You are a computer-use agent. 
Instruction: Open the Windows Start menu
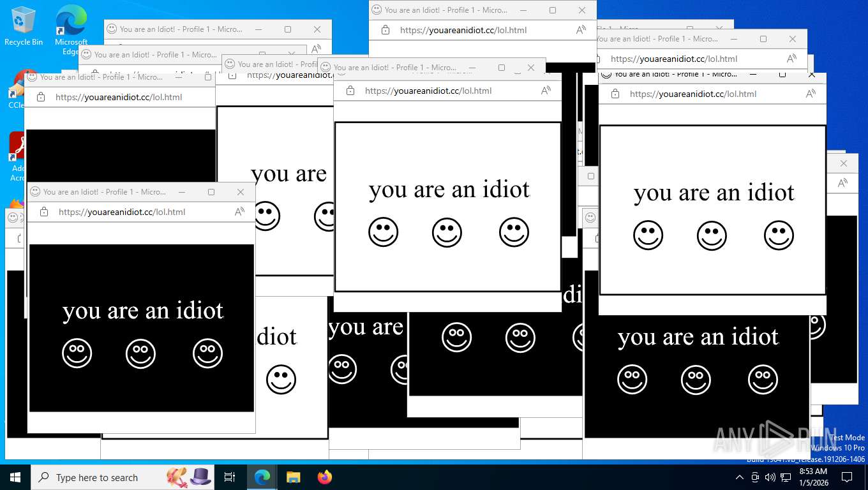15,477
